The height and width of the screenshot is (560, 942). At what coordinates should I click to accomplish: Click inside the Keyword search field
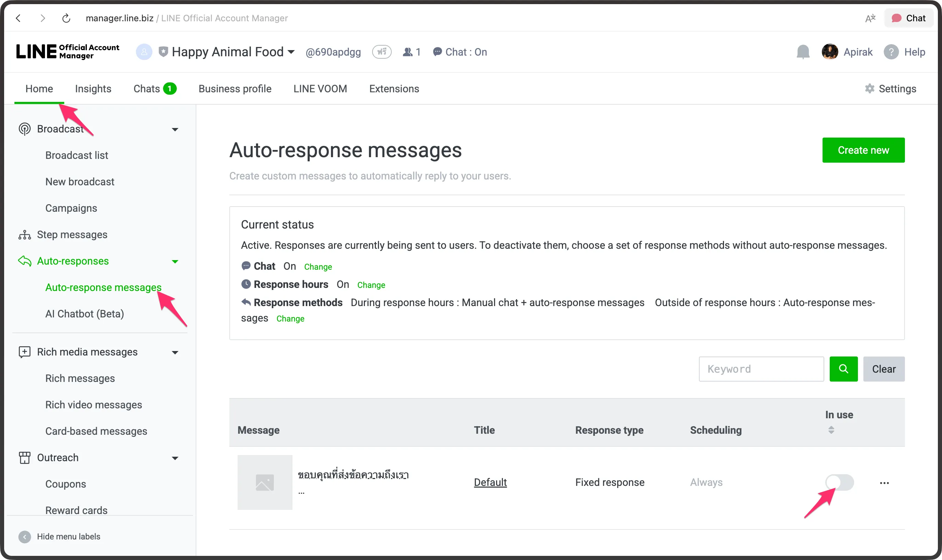761,369
